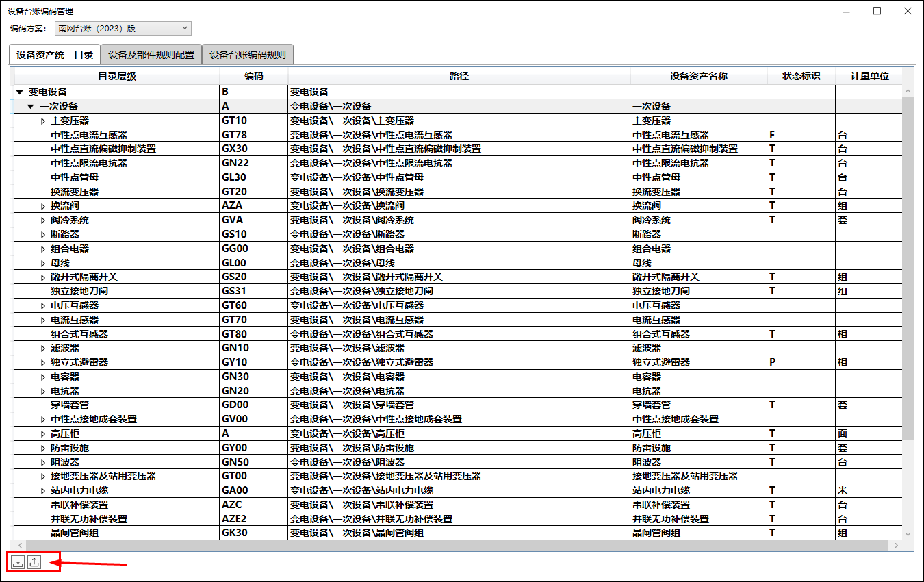Click the vertical scrollbar down arrow
The height and width of the screenshot is (582, 924).
[x=908, y=534]
